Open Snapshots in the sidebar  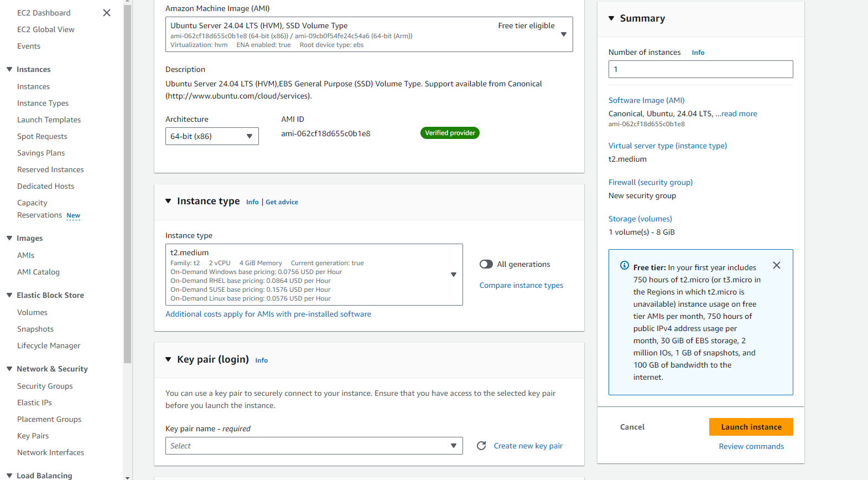point(35,329)
